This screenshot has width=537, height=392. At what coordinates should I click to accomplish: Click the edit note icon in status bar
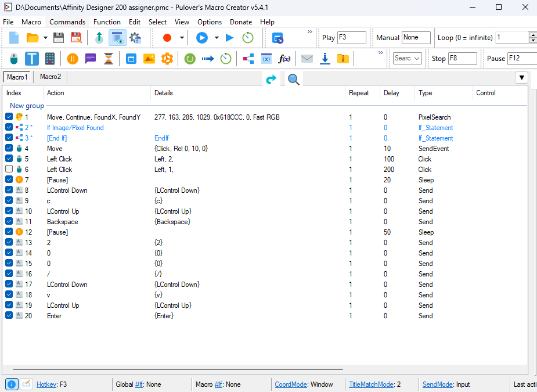(26, 384)
